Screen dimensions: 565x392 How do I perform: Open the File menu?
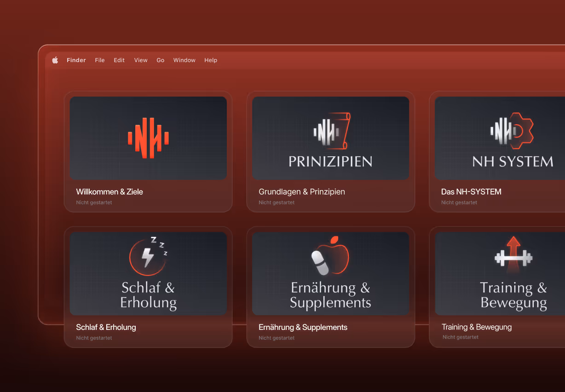click(x=100, y=60)
